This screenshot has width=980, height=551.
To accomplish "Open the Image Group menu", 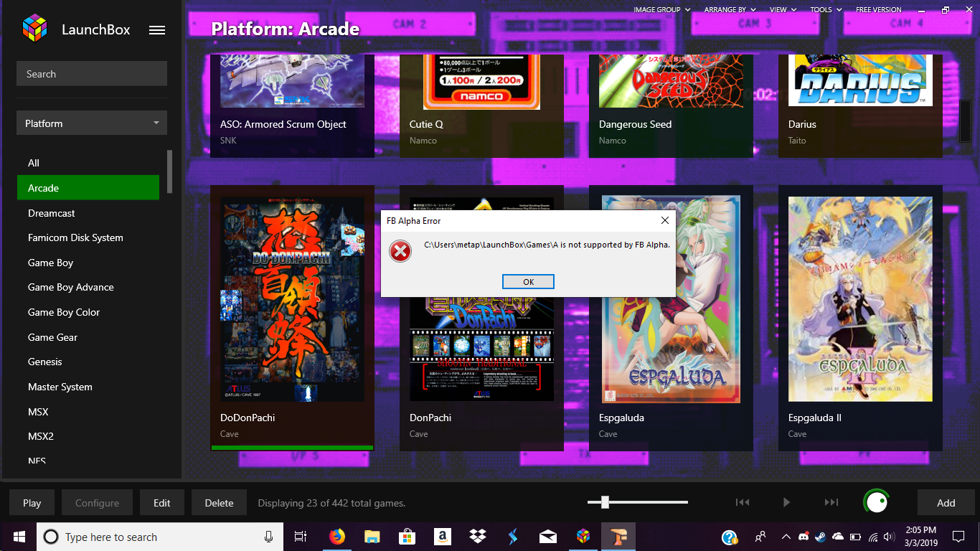I will pyautogui.click(x=662, y=10).
